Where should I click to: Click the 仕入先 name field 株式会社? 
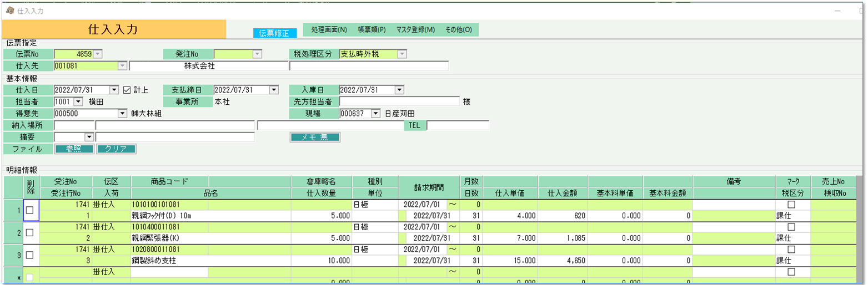pyautogui.click(x=209, y=66)
